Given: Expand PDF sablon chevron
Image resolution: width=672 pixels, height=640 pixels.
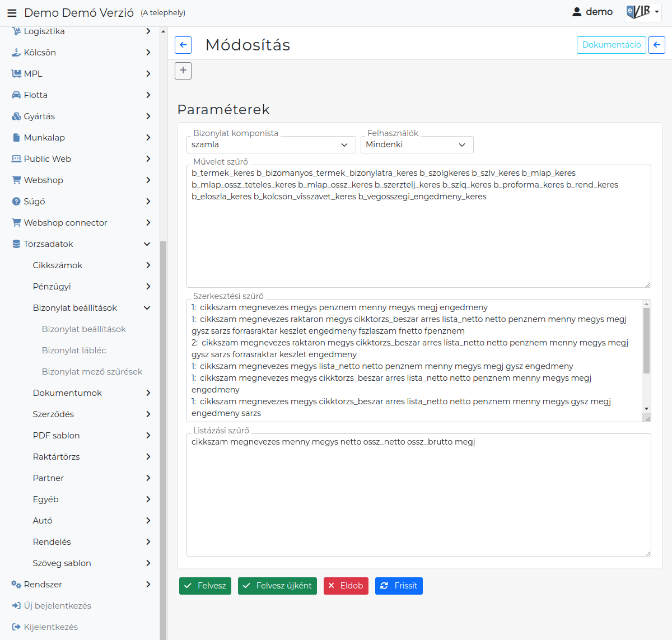Looking at the screenshot, I should (148, 436).
